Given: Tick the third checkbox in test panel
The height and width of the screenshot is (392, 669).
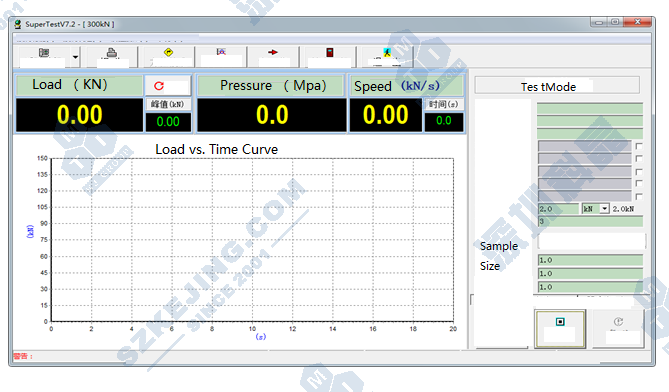Looking at the screenshot, I should pos(639,171).
